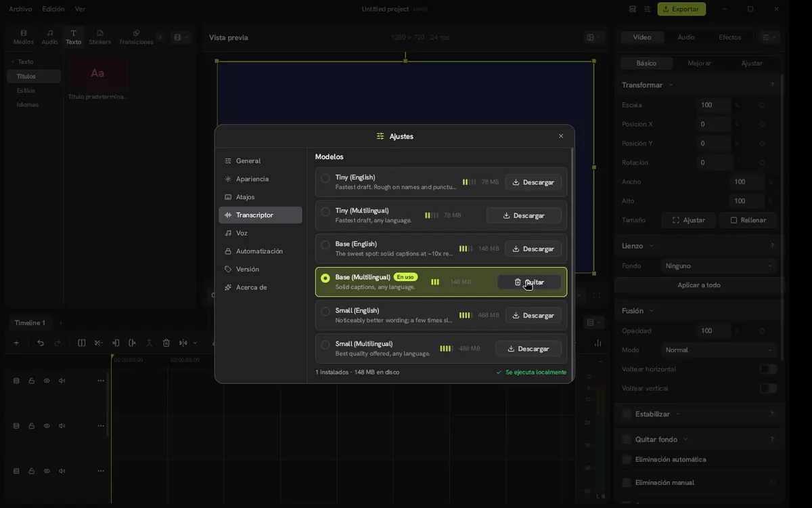Collapse the Fusión section chevron
Screen dimensions: 812x508
pos(651,311)
